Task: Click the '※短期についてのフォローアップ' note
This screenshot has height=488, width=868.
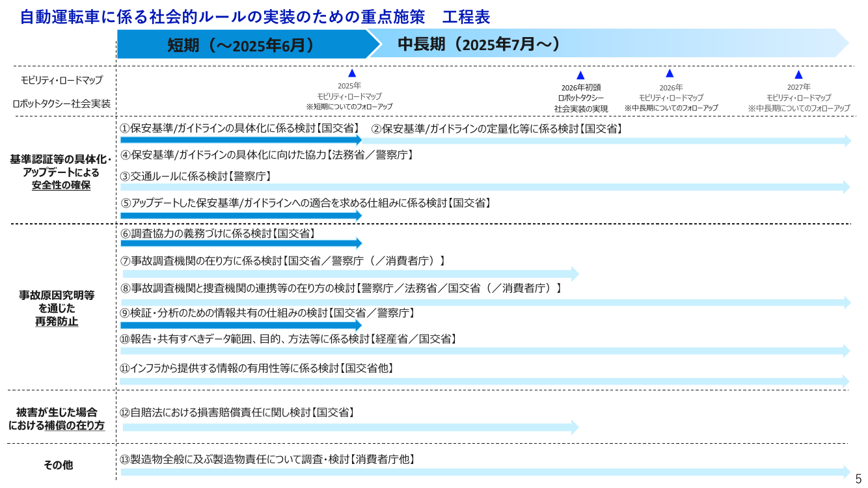Action: [x=349, y=106]
